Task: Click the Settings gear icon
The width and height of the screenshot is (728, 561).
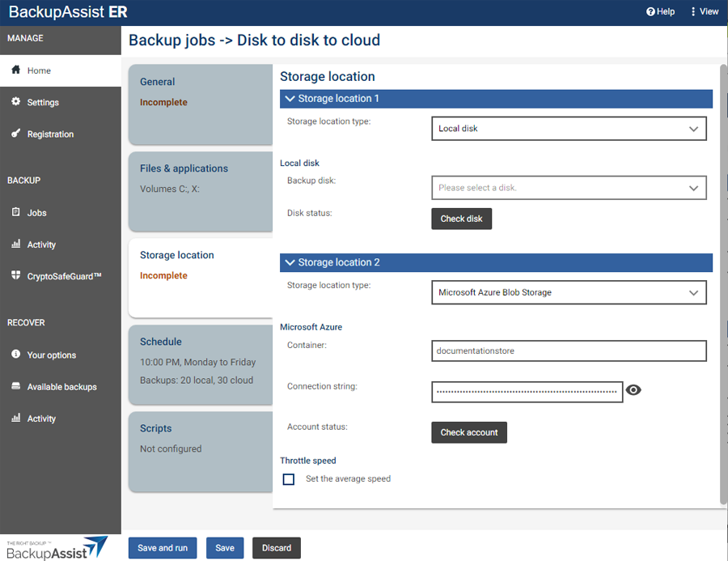Action: pos(16,101)
